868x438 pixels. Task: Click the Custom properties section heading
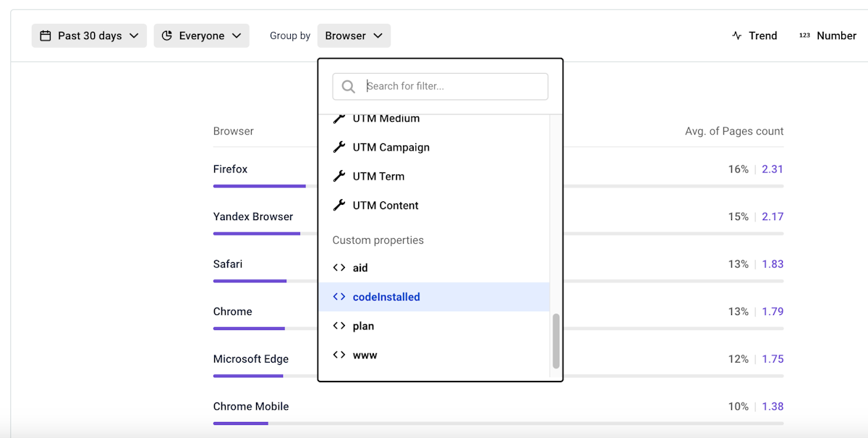click(378, 240)
